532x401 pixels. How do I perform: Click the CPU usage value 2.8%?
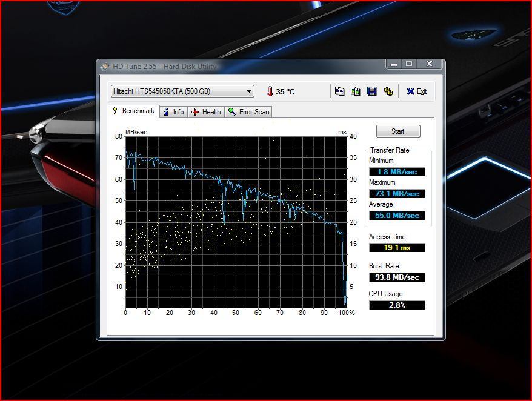tap(397, 305)
